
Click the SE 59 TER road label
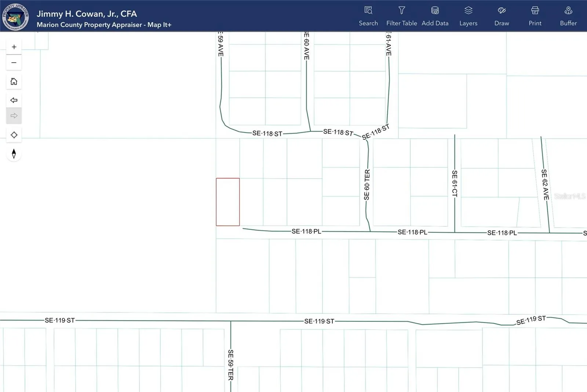tap(230, 365)
